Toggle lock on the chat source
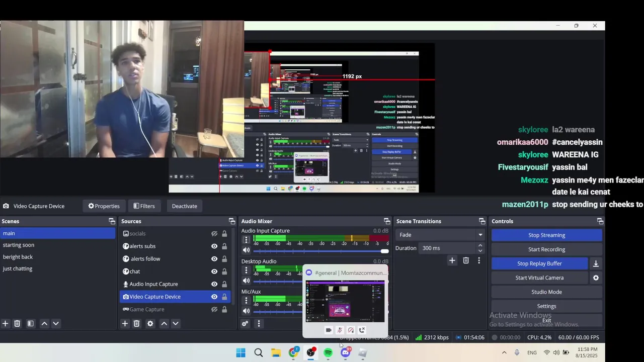Screen dimensions: 644x362 [x=224, y=271]
